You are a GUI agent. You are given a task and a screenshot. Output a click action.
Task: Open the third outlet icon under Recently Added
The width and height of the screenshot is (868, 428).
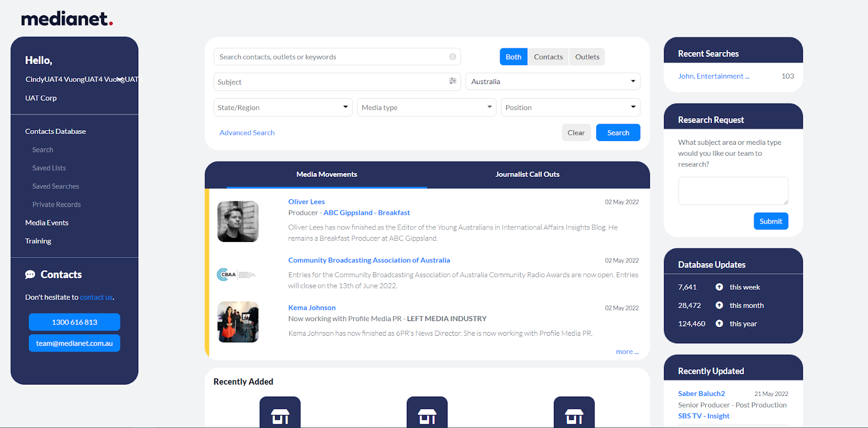[574, 412]
